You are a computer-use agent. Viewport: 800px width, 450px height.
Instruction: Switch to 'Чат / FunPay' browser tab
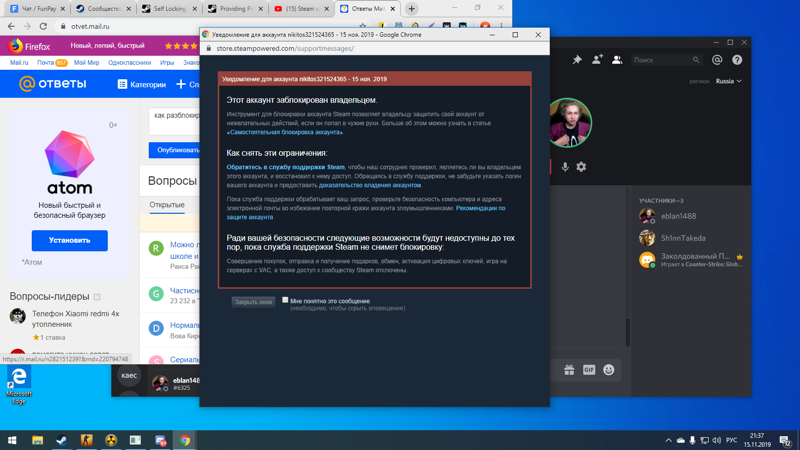(38, 9)
